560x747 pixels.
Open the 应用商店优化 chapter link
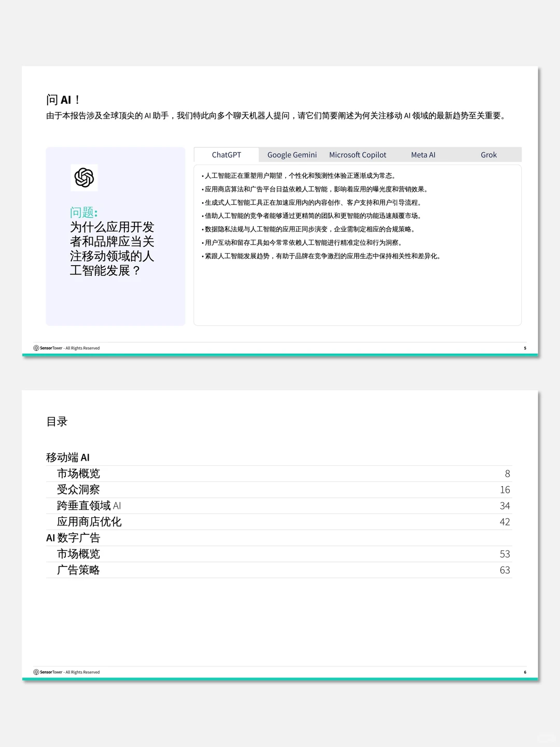[89, 521]
